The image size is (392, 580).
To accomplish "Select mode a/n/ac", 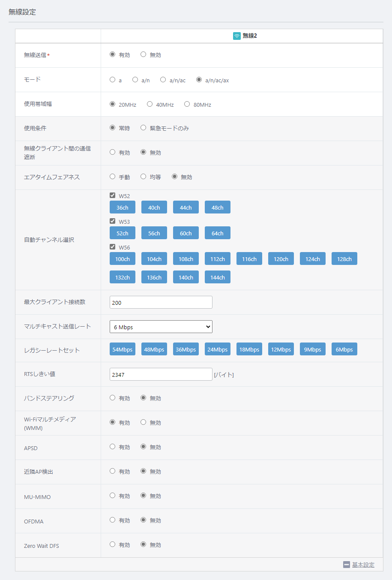I will coord(163,80).
